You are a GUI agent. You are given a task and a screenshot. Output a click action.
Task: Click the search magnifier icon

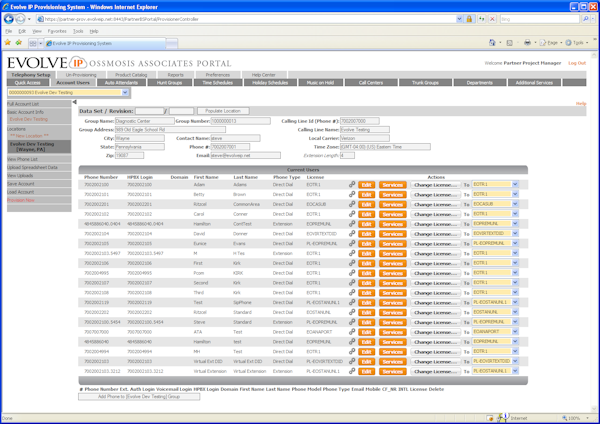click(585, 19)
